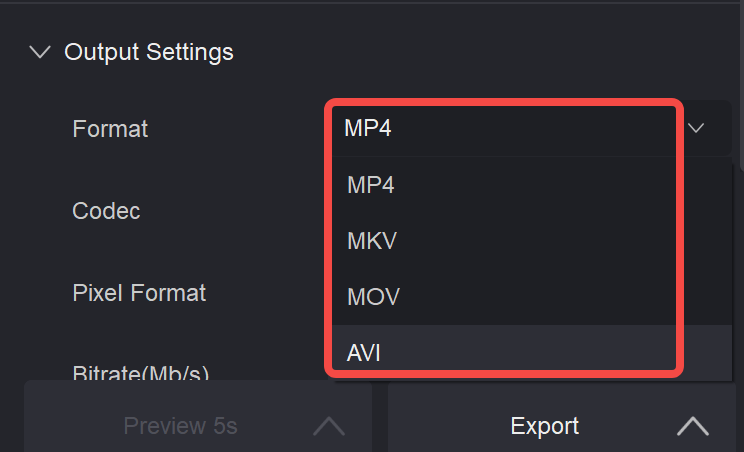Click the Pixel Format setting label
The width and height of the screenshot is (744, 452).
[x=139, y=293]
